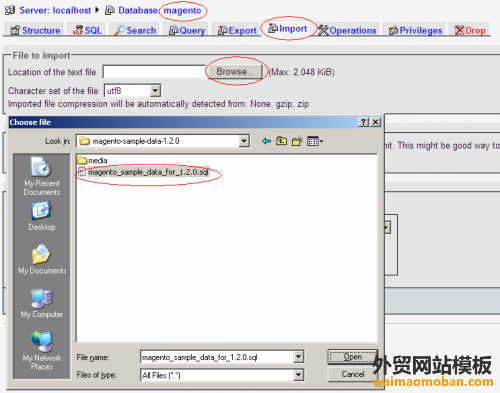500x393 pixels.
Task: Open the character set utf8 dropdown
Action: pyautogui.click(x=155, y=91)
